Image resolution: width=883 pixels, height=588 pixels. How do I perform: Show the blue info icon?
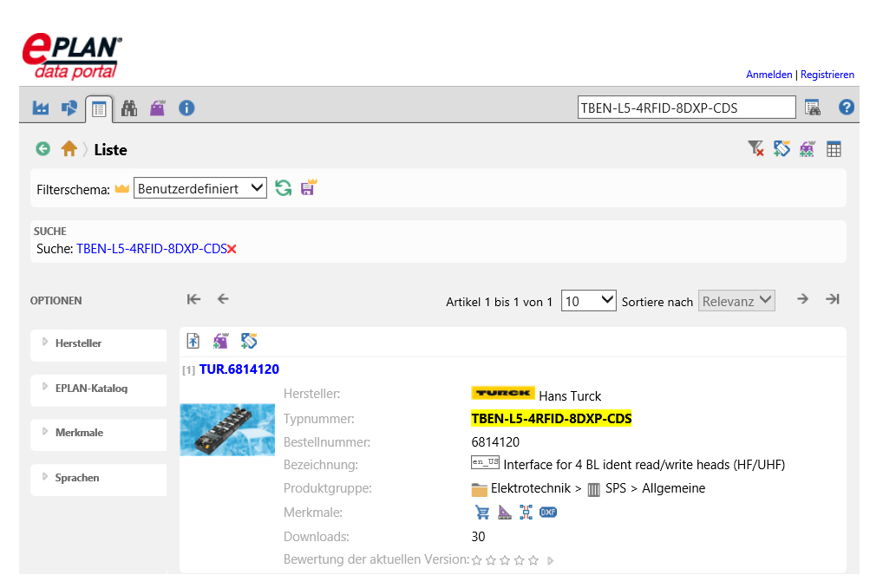(186, 108)
